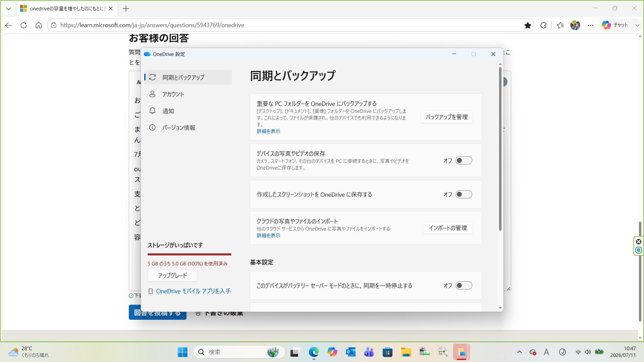
Task: Show hidden system tray icons chevron
Action: coord(520,352)
